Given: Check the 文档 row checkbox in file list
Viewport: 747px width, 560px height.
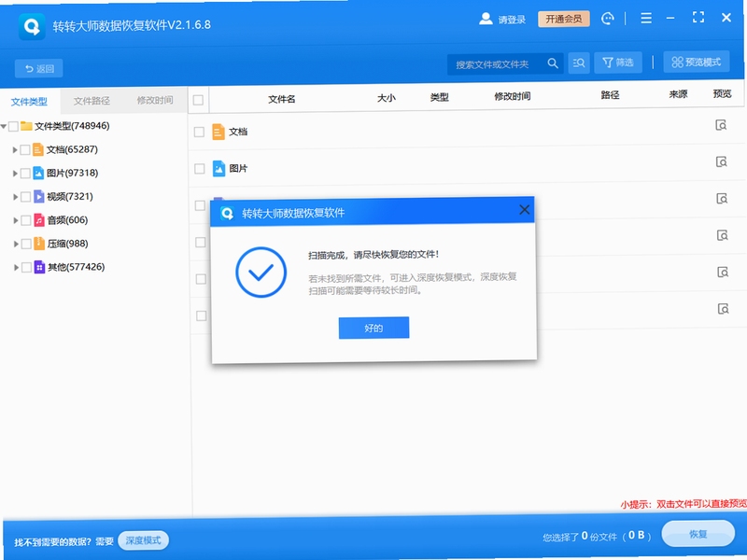Looking at the screenshot, I should pyautogui.click(x=199, y=132).
